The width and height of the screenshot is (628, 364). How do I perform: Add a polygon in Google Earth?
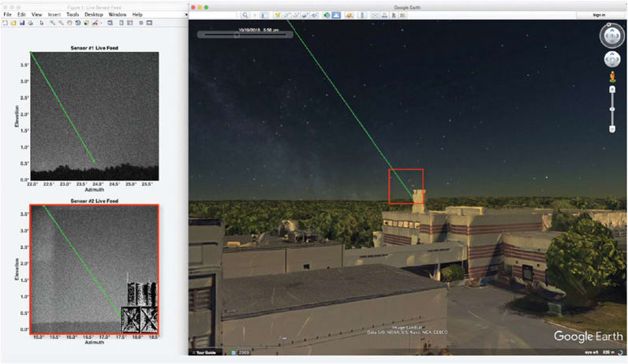tap(286, 15)
